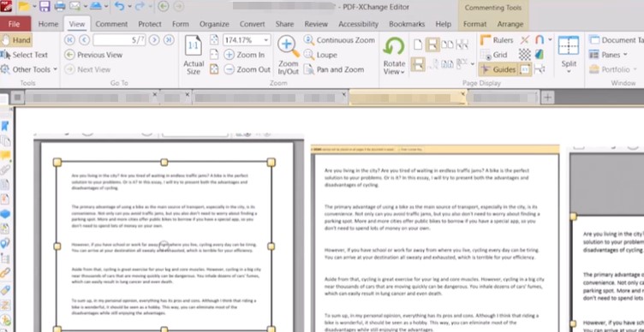
Task: Select the single page layout icon
Action: click(x=418, y=44)
